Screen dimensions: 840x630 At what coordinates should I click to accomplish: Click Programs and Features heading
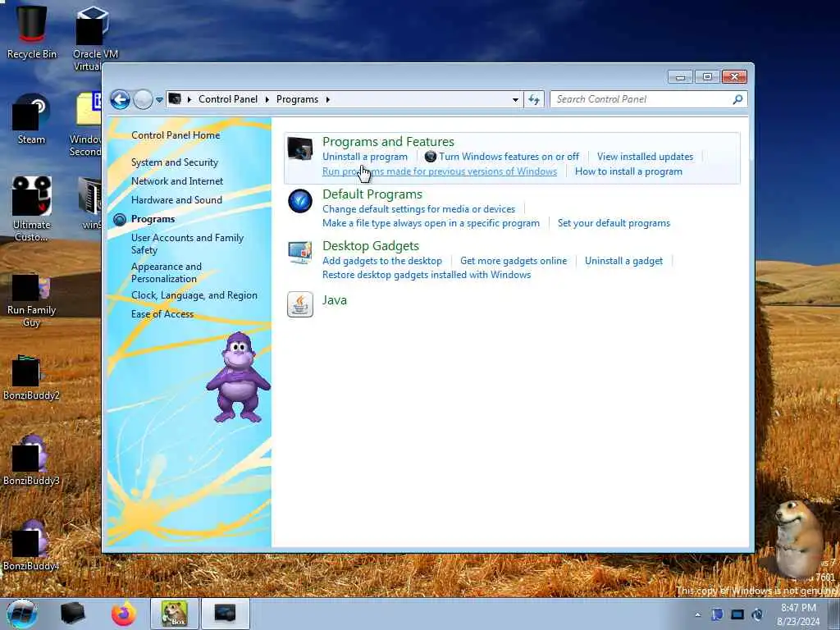pos(388,141)
